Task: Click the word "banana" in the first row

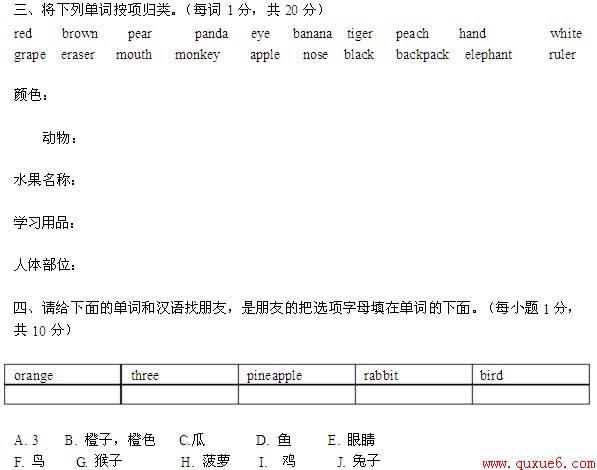Action: point(312,34)
